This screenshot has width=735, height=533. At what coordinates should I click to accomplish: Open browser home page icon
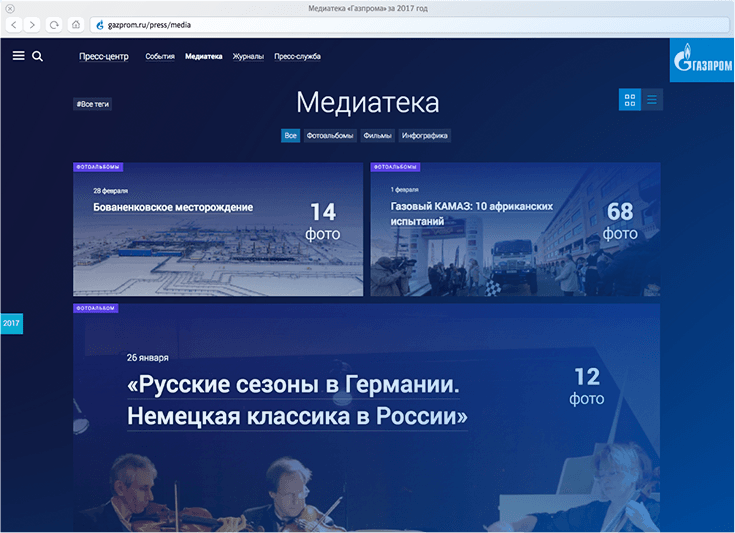[76, 24]
